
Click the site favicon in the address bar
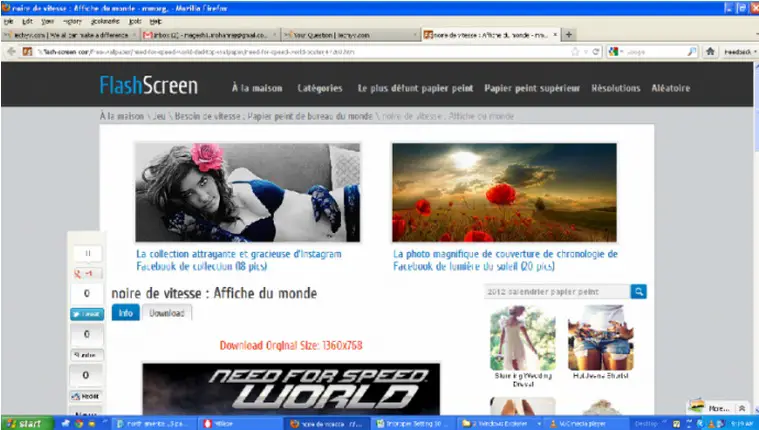[x=28, y=51]
